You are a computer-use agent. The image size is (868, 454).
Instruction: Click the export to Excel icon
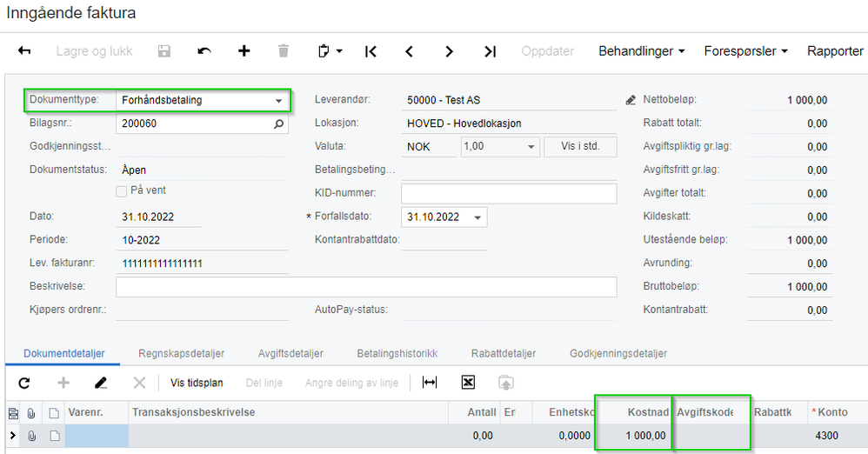(x=468, y=382)
